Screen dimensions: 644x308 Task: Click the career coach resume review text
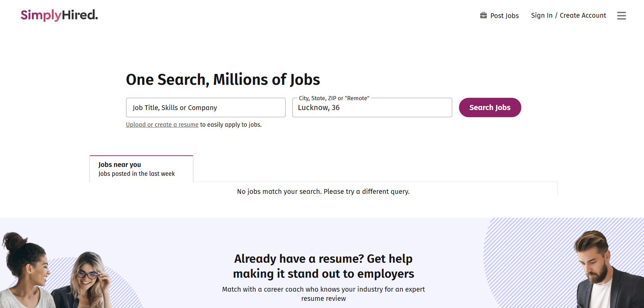323,294
